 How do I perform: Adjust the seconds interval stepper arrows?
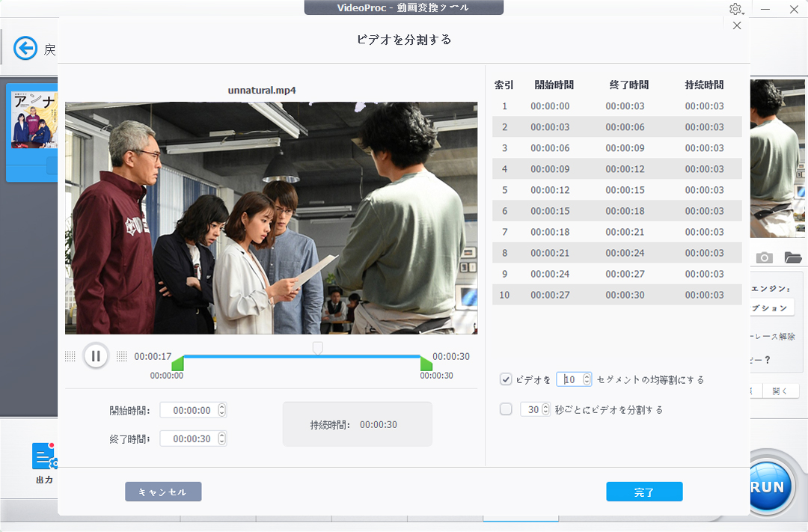545,409
